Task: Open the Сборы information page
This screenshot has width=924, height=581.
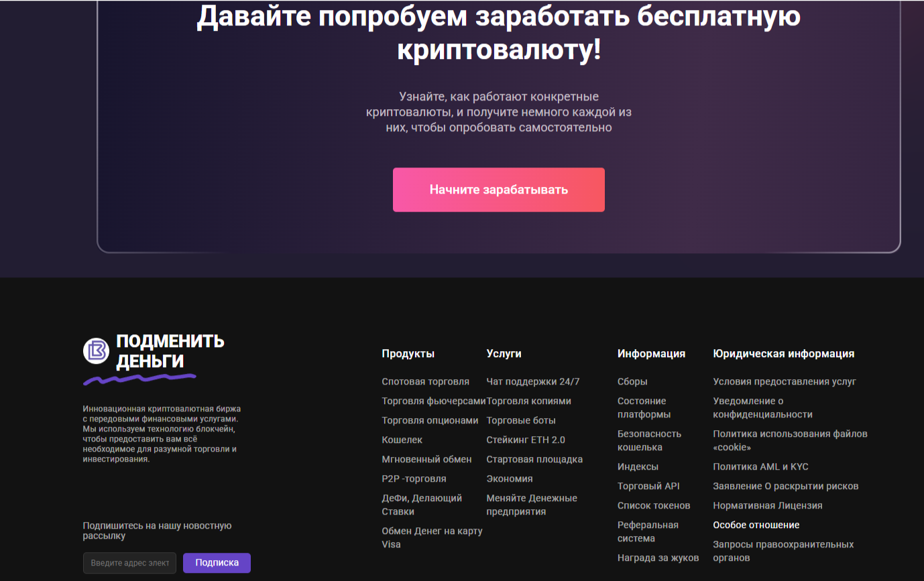Action: tap(631, 381)
